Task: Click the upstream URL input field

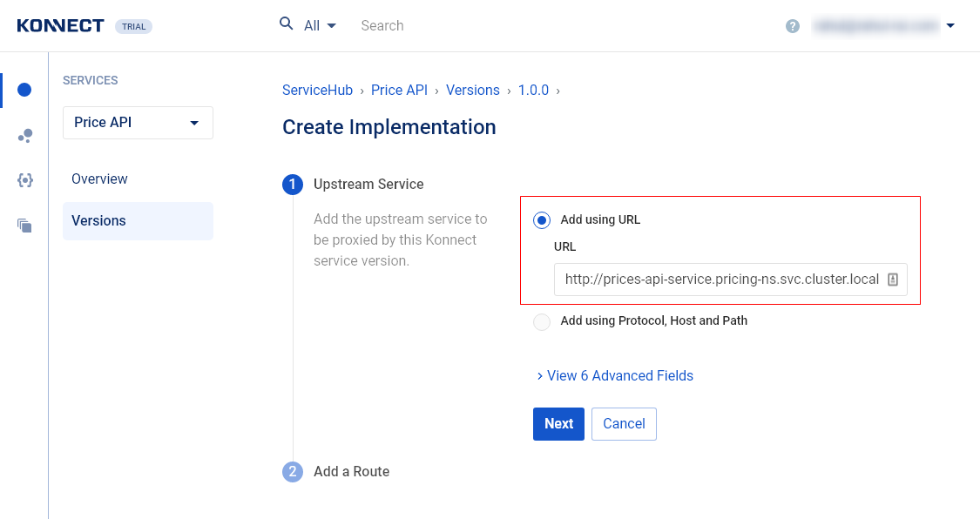Action: coord(730,280)
